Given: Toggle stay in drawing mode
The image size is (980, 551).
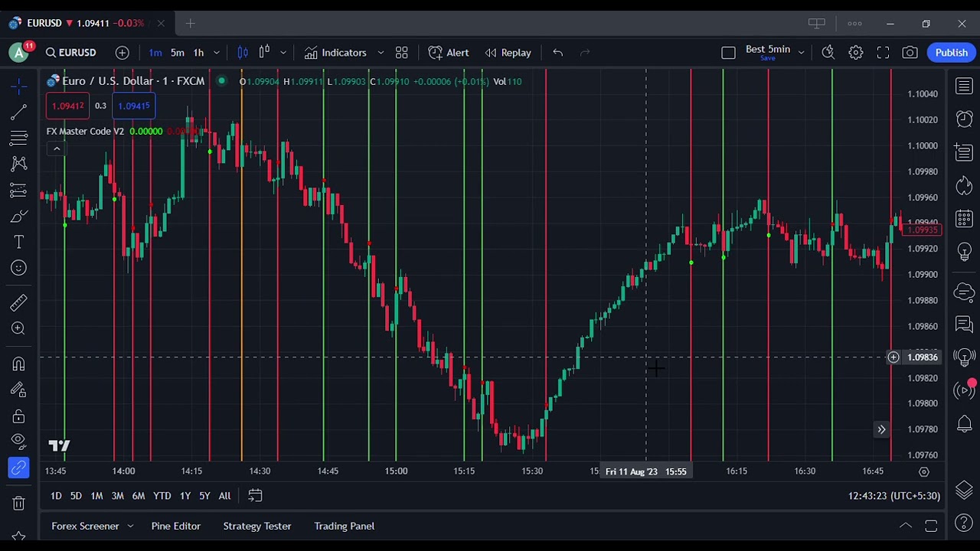Looking at the screenshot, I should 18,390.
